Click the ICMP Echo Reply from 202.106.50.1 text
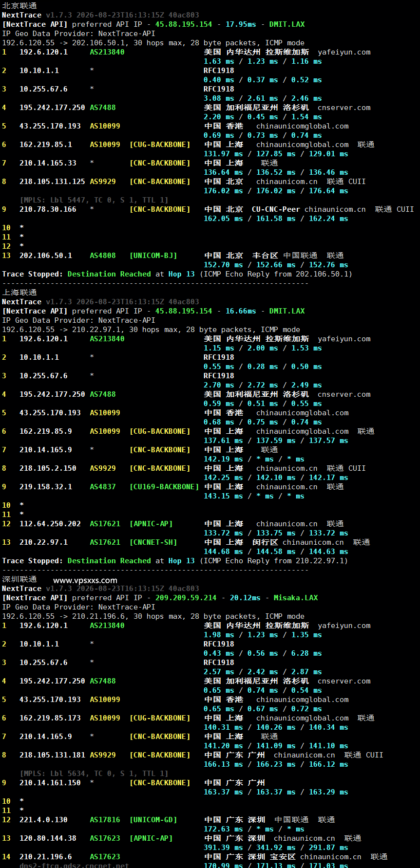The height and width of the screenshot is (868, 420). pyautogui.click(x=276, y=274)
